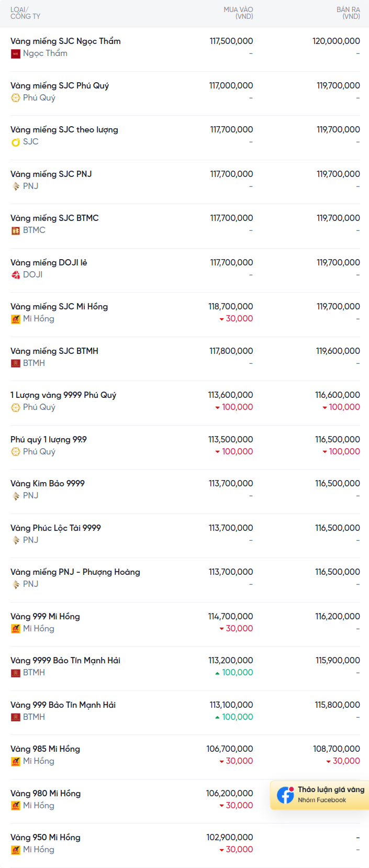Click the green 100,000 increase on Vàng 999 BTMH
Image resolution: width=369 pixels, height=868 pixels.
234,717
